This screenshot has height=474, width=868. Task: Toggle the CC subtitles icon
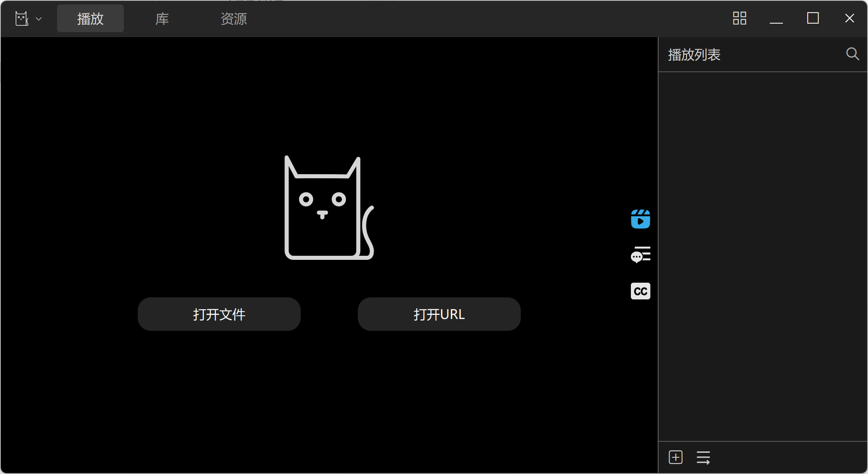click(640, 291)
